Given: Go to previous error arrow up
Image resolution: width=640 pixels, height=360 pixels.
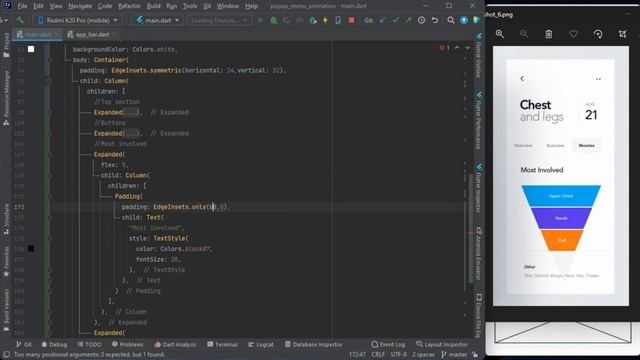Looking at the screenshot, I should click(457, 48).
